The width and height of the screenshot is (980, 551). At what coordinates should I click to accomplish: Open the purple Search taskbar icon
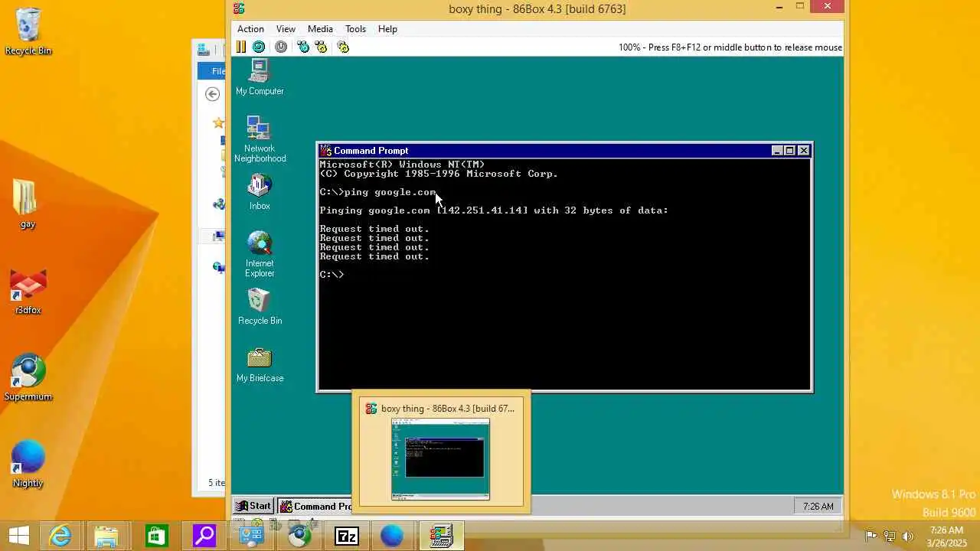(x=204, y=536)
